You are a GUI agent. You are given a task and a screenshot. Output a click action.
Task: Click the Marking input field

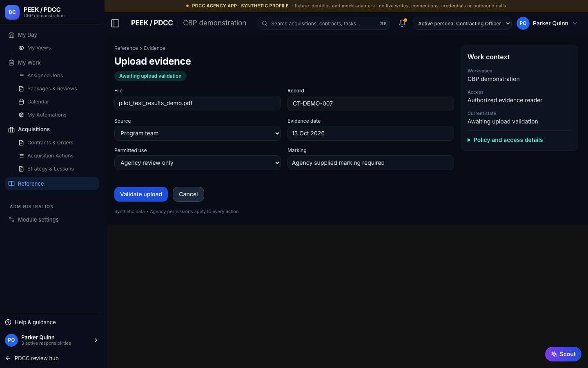coord(371,163)
